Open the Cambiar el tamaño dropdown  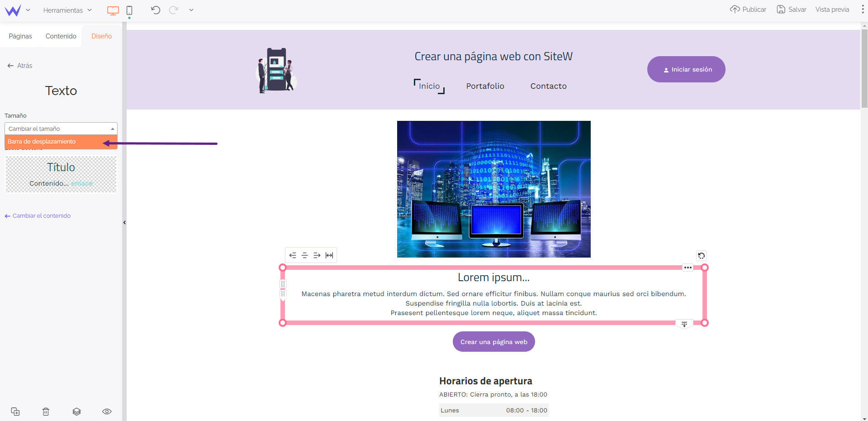61,129
